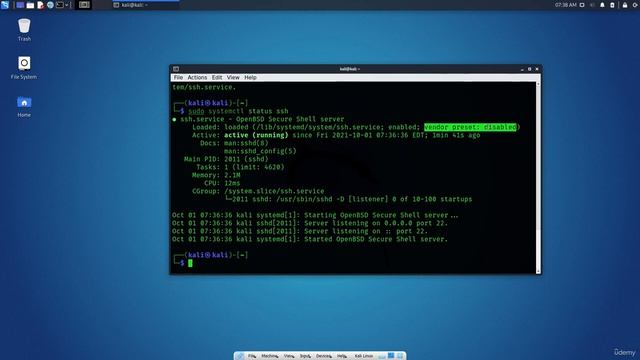The width and height of the screenshot is (640, 360).
Task: Open VM toolbar Input menu
Action: pyautogui.click(x=305, y=356)
